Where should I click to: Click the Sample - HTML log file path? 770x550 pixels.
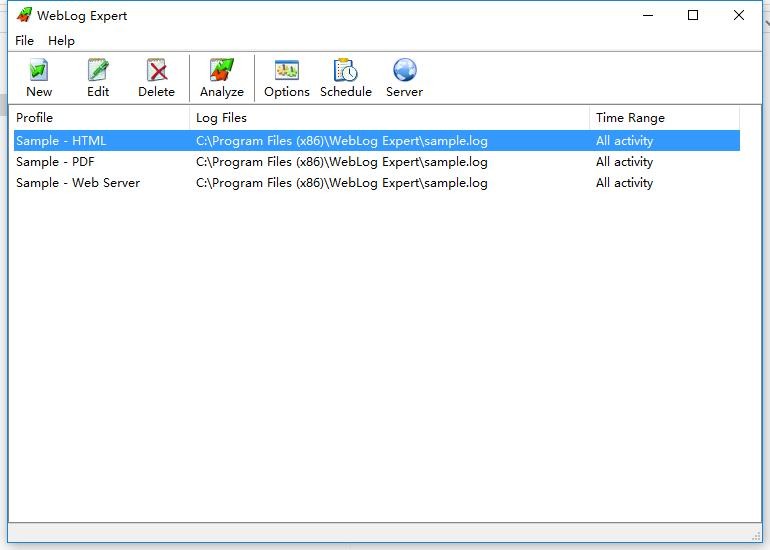pyautogui.click(x=342, y=141)
